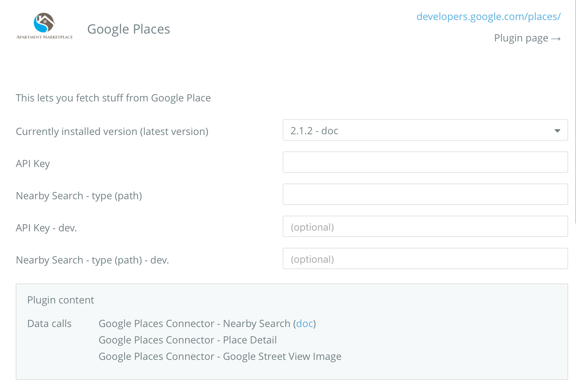Click the Currently installed version label
The width and height of the screenshot is (576, 392).
click(x=112, y=131)
